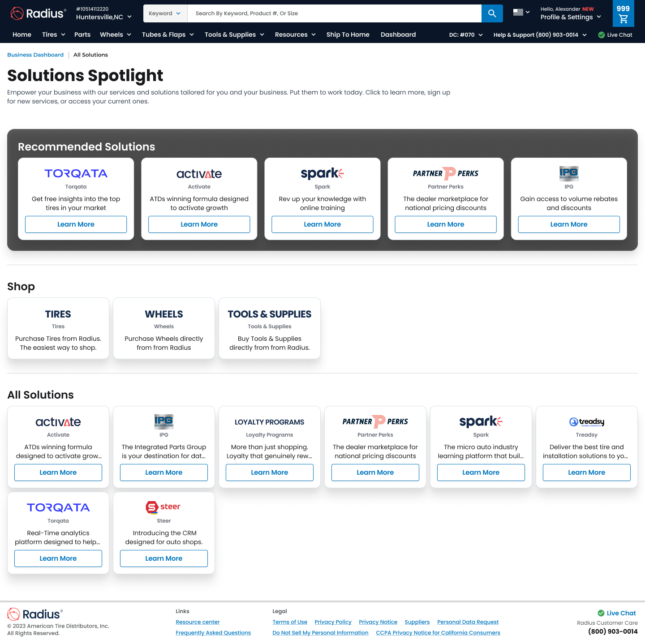Viewport: 645px width, 644px height.
Task: Click Learn More on recommended Torqata card
Action: pos(76,224)
